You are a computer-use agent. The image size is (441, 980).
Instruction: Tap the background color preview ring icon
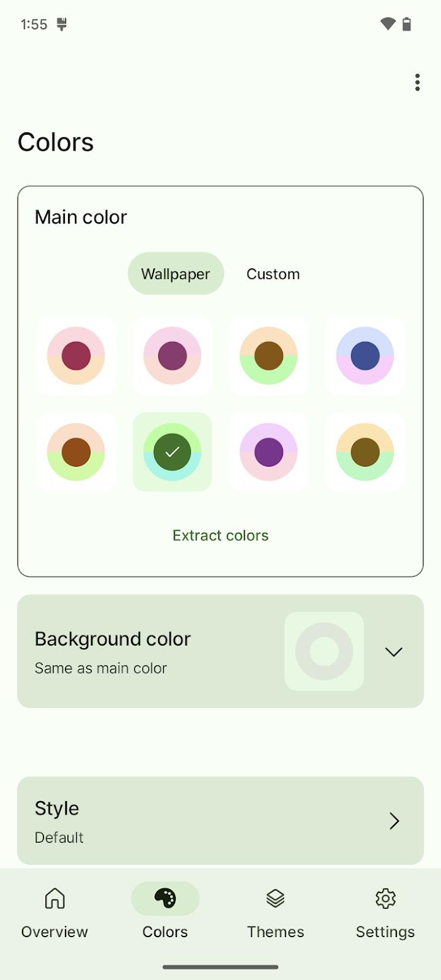click(x=324, y=651)
